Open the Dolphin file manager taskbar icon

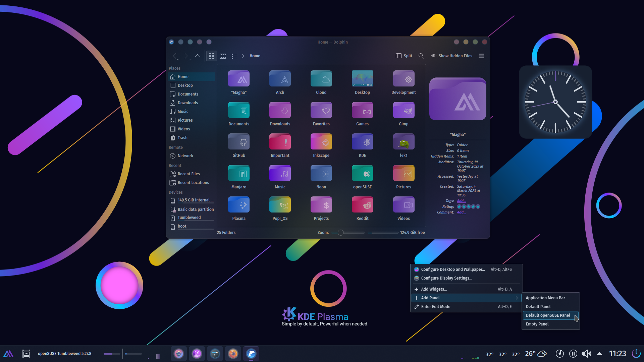click(251, 354)
